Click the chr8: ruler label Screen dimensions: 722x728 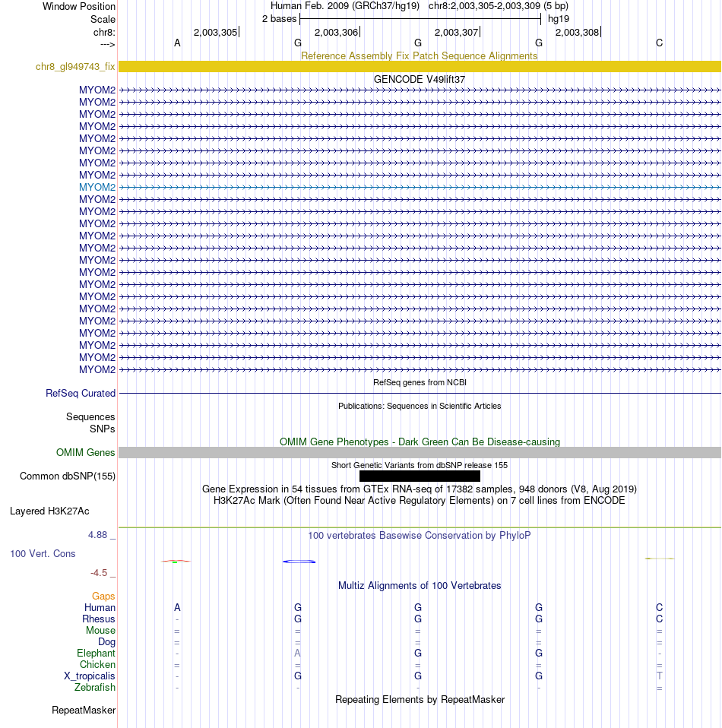coord(104,33)
